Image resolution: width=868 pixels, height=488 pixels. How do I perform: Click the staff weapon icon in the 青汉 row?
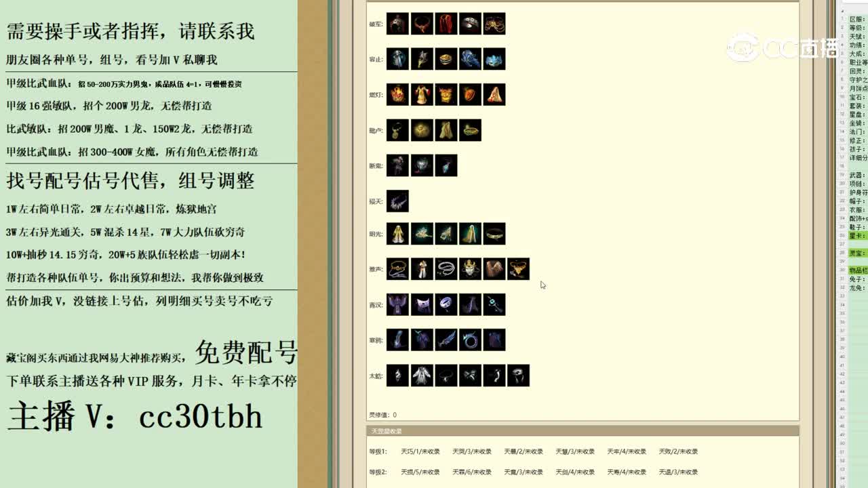click(494, 304)
